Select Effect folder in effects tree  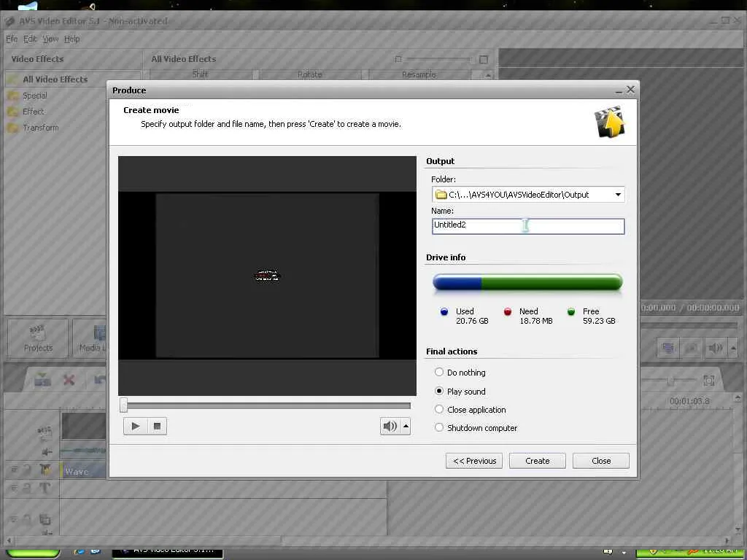point(34,112)
